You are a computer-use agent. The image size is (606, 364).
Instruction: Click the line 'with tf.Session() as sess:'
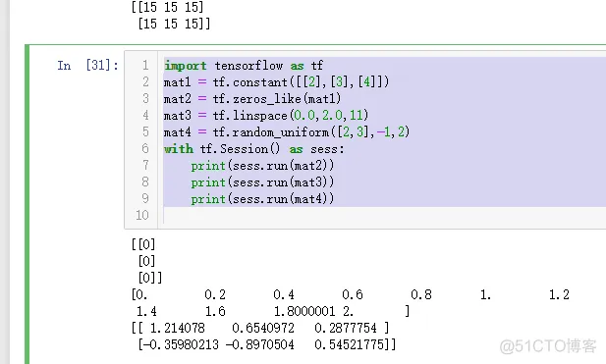[x=253, y=149]
